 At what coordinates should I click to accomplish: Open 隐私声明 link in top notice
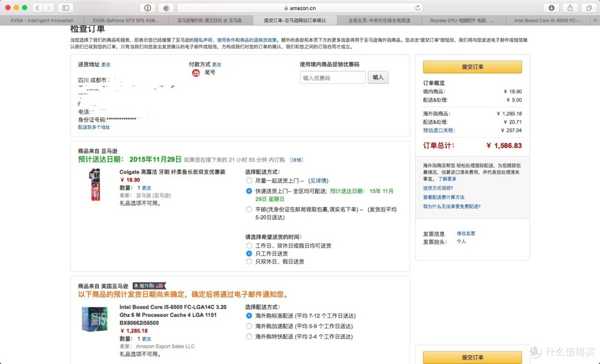tap(203, 40)
